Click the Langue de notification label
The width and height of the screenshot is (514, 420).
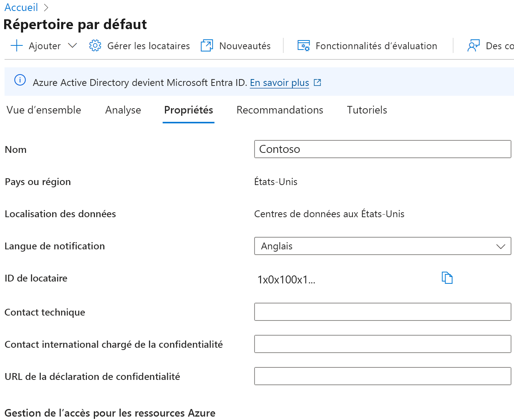pyautogui.click(x=55, y=246)
